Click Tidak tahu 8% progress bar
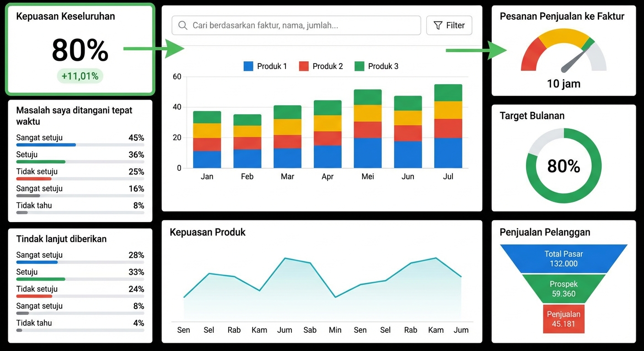Screen dimensions: 644x351 click(80, 213)
